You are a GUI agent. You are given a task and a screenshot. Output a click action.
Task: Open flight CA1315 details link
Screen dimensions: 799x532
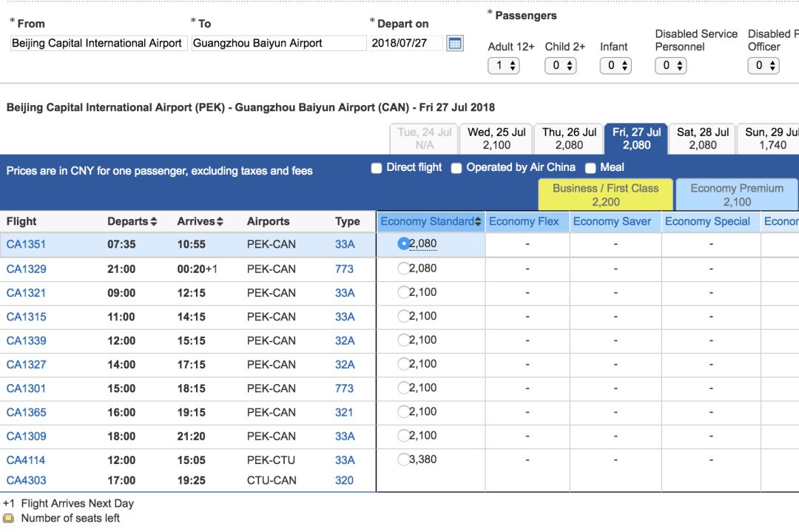point(26,317)
